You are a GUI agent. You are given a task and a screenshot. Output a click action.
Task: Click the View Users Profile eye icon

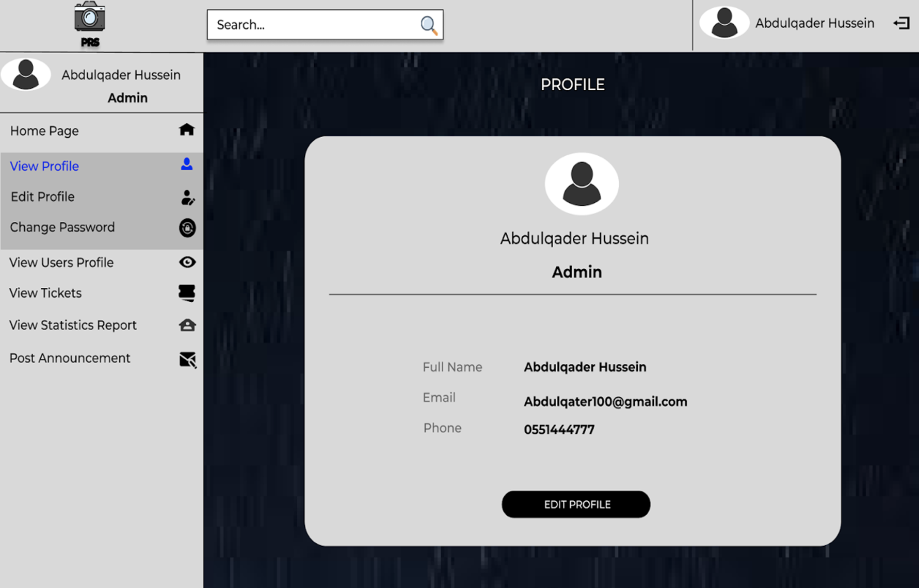tap(187, 262)
